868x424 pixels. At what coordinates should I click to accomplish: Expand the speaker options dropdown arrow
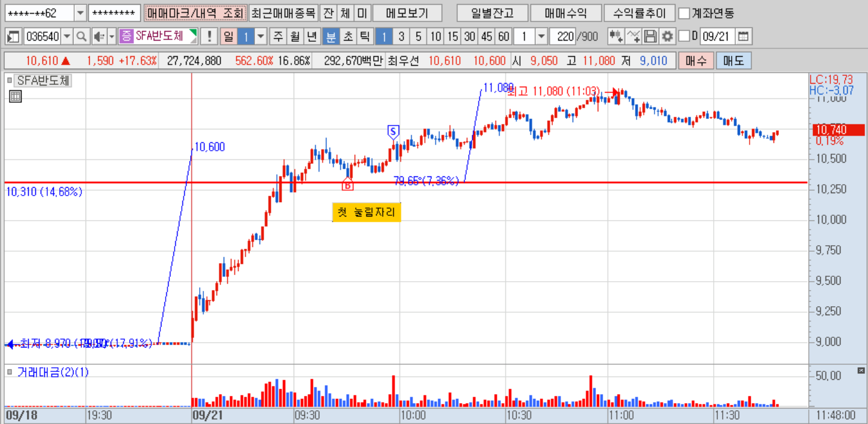click(112, 36)
